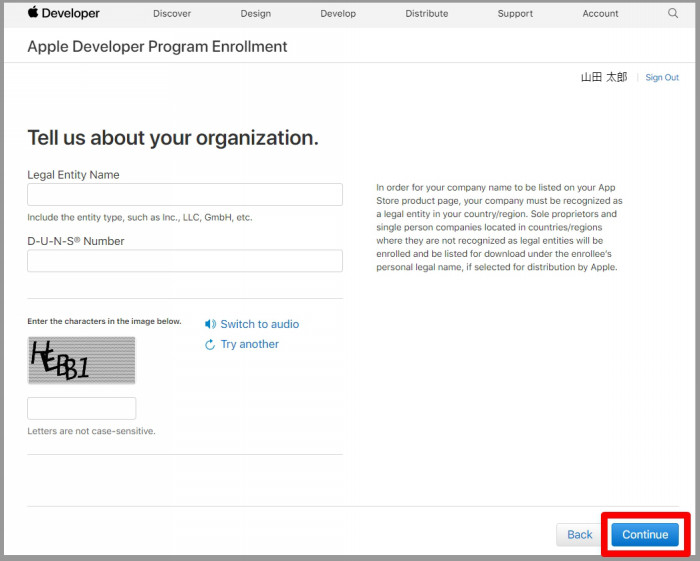700x561 pixels.
Task: Focus the Legal Entity Name field
Action: tap(185, 195)
